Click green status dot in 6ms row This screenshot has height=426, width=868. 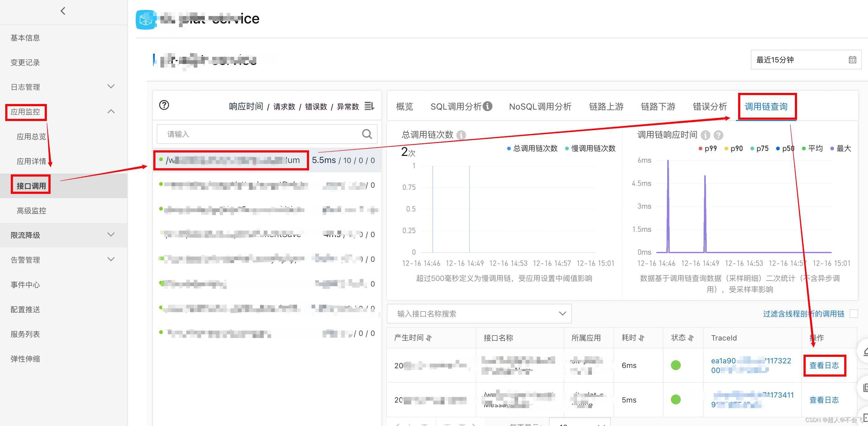click(676, 365)
